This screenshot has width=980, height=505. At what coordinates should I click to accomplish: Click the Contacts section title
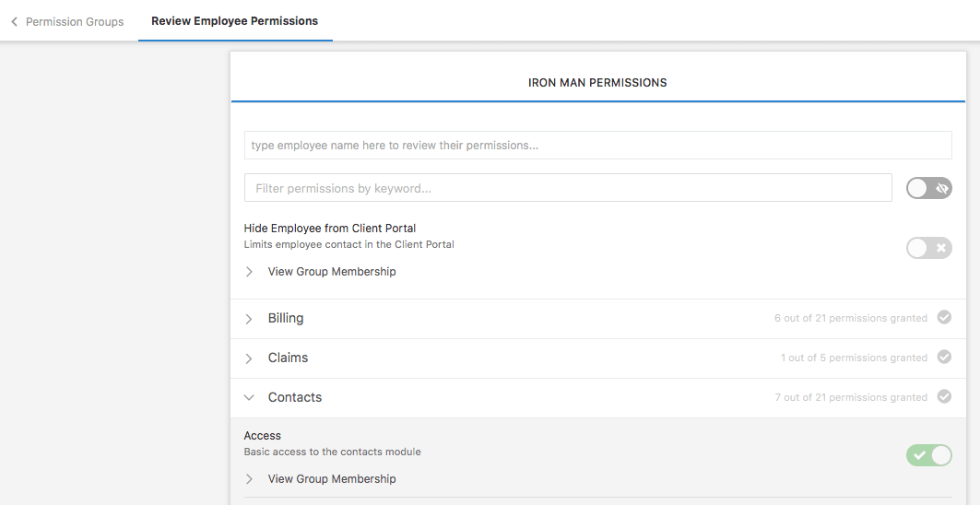tap(295, 397)
